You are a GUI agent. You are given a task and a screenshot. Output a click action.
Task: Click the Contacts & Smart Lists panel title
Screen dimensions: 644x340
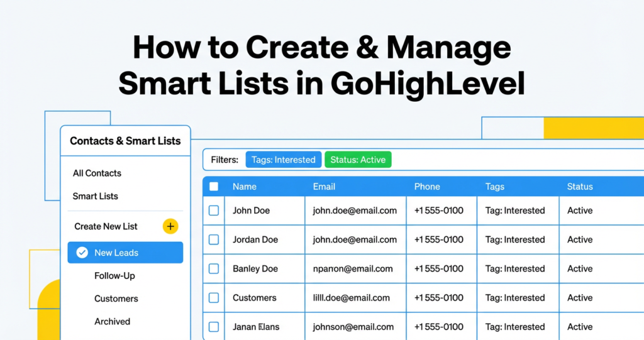(x=125, y=141)
